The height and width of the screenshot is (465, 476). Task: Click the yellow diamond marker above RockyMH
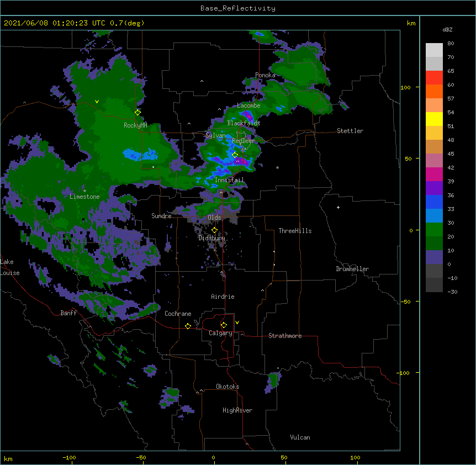138,113
